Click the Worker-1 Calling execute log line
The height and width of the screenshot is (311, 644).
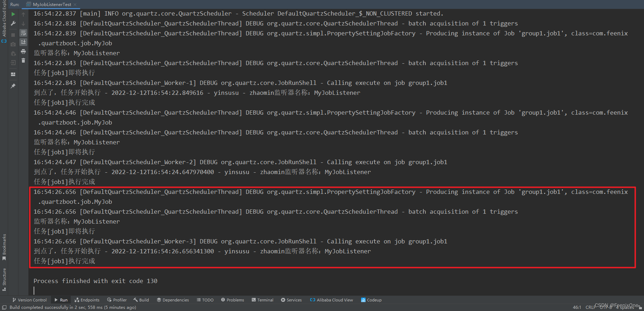pos(240,83)
